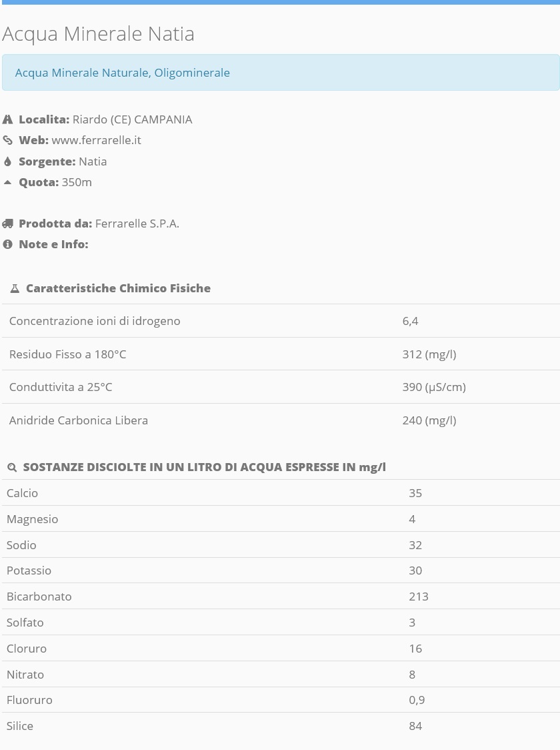560x750 pixels.
Task: Select the Conduttivita a 25°C row
Action: coord(281,387)
